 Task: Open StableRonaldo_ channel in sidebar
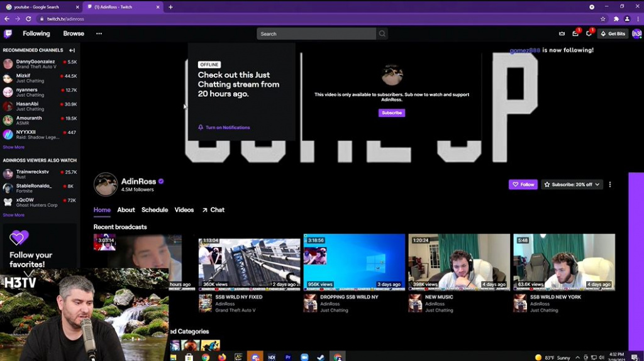coord(40,188)
